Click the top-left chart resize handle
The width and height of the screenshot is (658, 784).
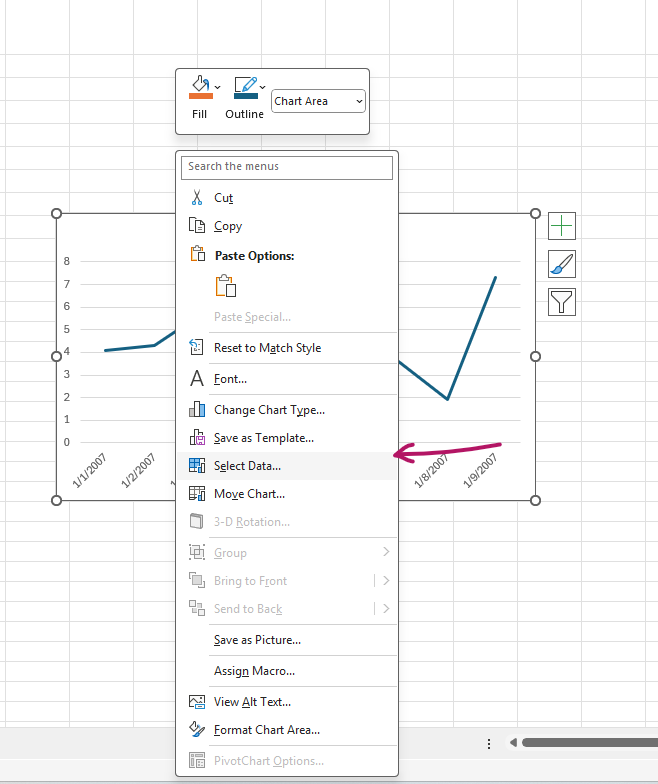point(56,214)
